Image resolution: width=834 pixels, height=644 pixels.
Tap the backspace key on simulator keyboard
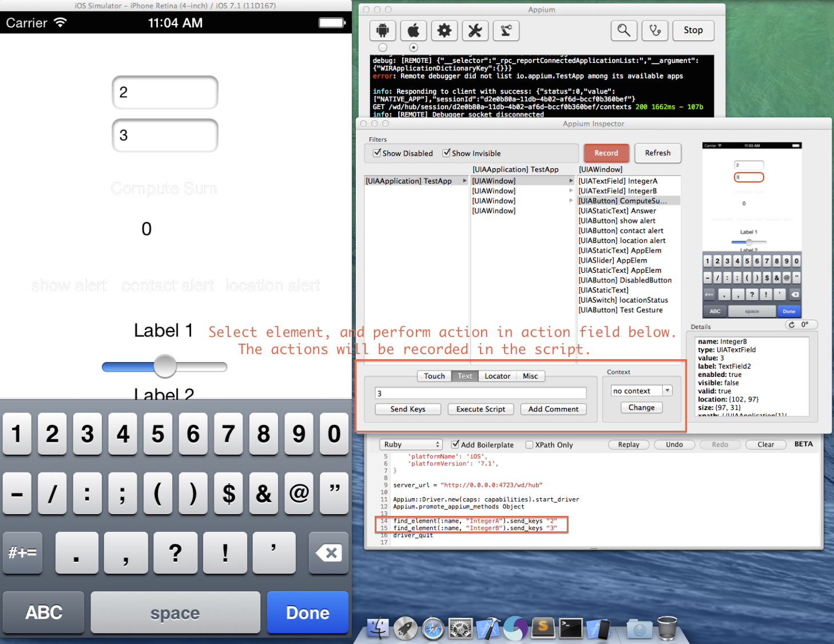point(328,552)
